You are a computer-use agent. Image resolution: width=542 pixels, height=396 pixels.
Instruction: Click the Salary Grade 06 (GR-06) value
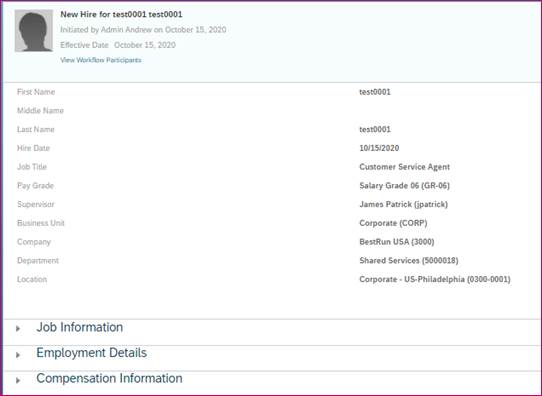[404, 186]
